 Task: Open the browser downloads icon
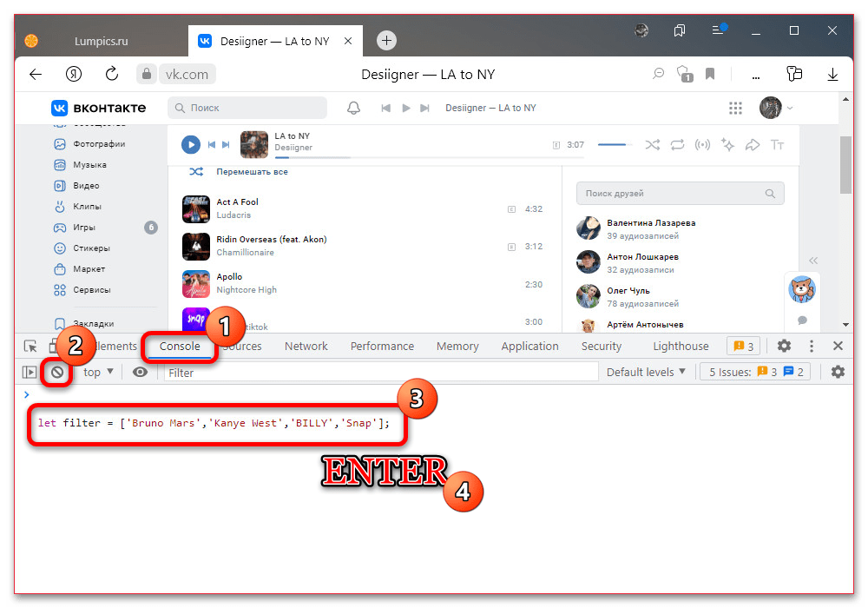[832, 74]
